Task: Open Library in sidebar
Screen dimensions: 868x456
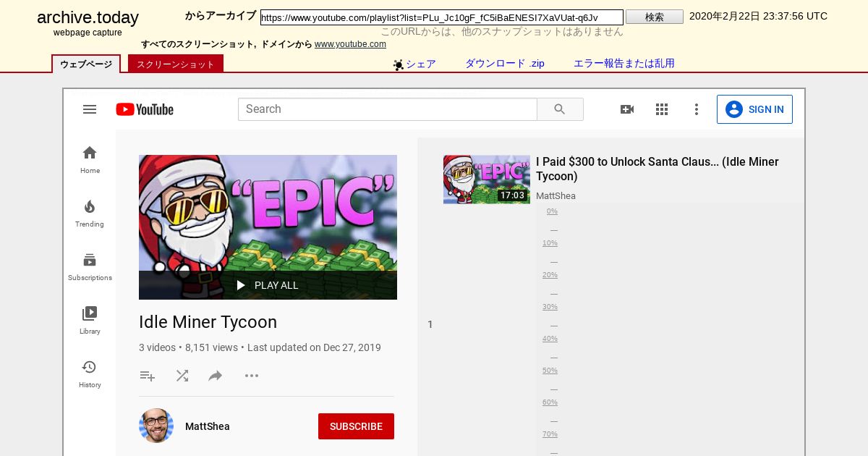Action: click(x=90, y=320)
